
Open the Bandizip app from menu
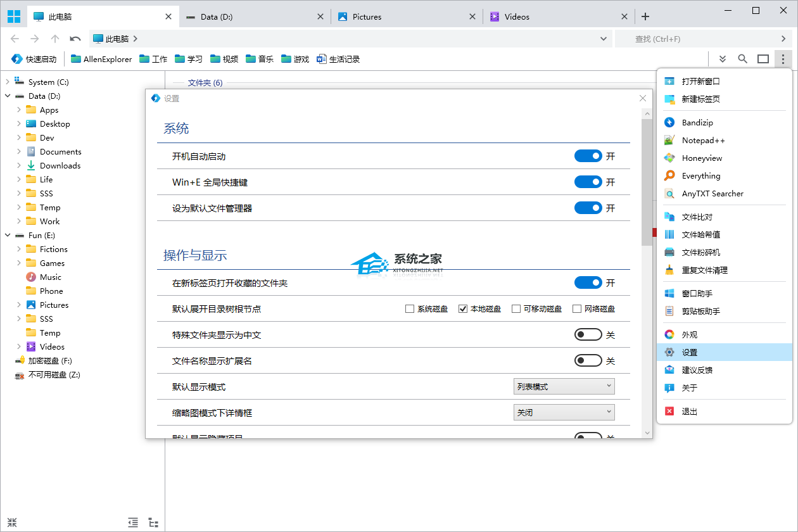[697, 122]
